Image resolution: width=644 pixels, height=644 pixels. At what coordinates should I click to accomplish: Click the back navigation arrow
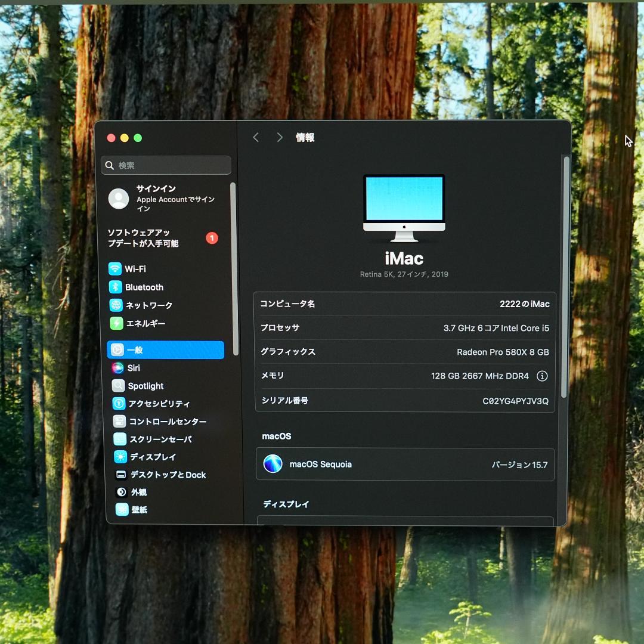(x=256, y=137)
